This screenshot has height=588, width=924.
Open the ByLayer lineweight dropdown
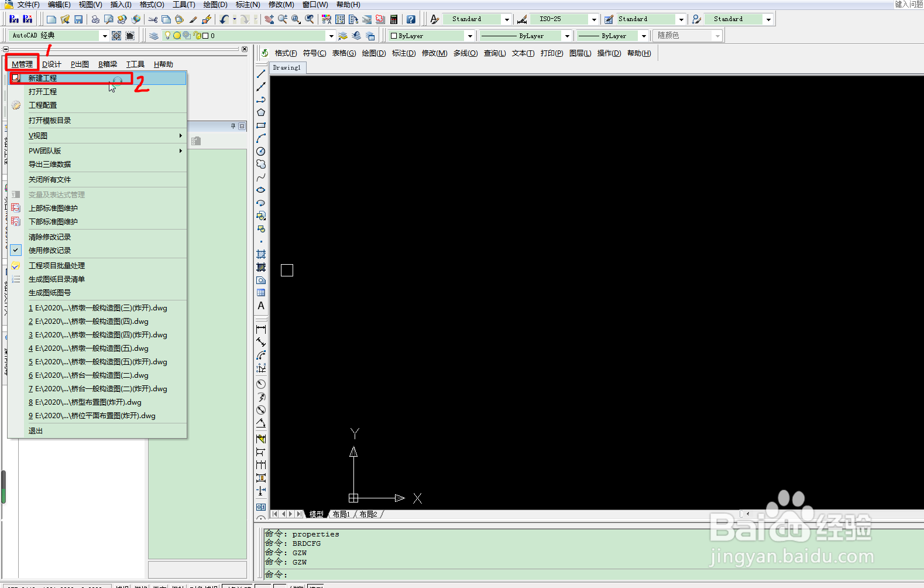(644, 36)
